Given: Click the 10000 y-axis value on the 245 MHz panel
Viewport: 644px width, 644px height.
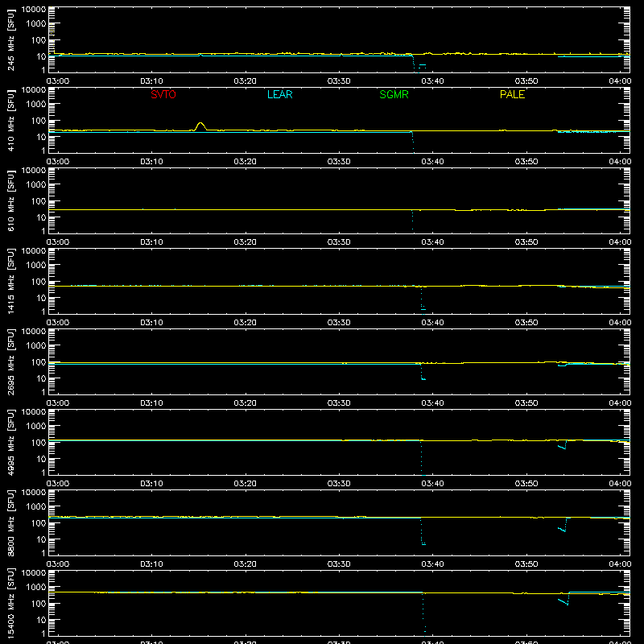Looking at the screenshot, I should coord(34,10).
